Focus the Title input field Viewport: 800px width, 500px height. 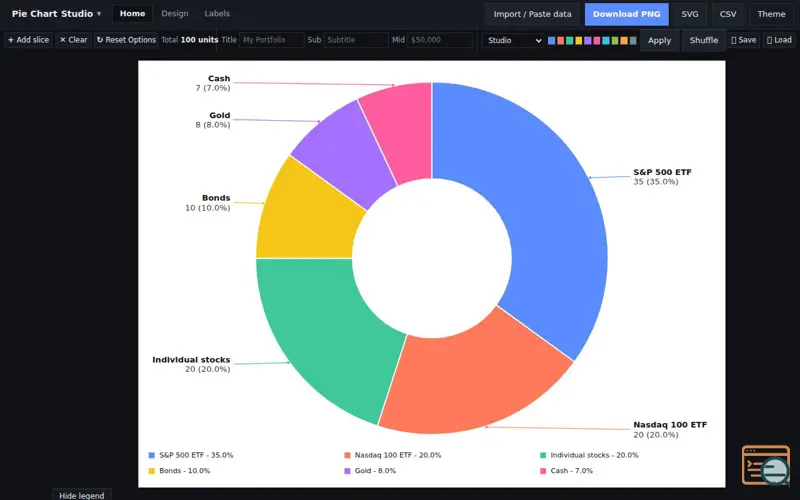[271, 40]
